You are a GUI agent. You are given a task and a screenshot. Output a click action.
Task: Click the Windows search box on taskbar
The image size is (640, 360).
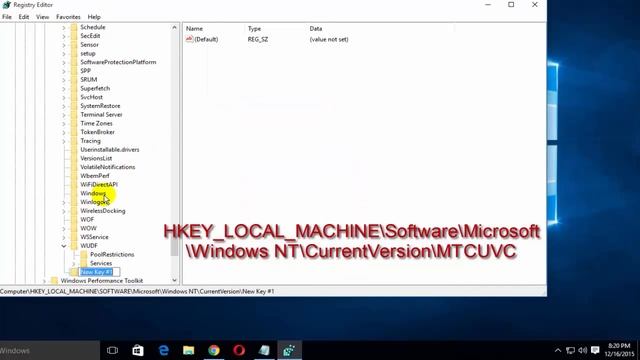point(49,350)
